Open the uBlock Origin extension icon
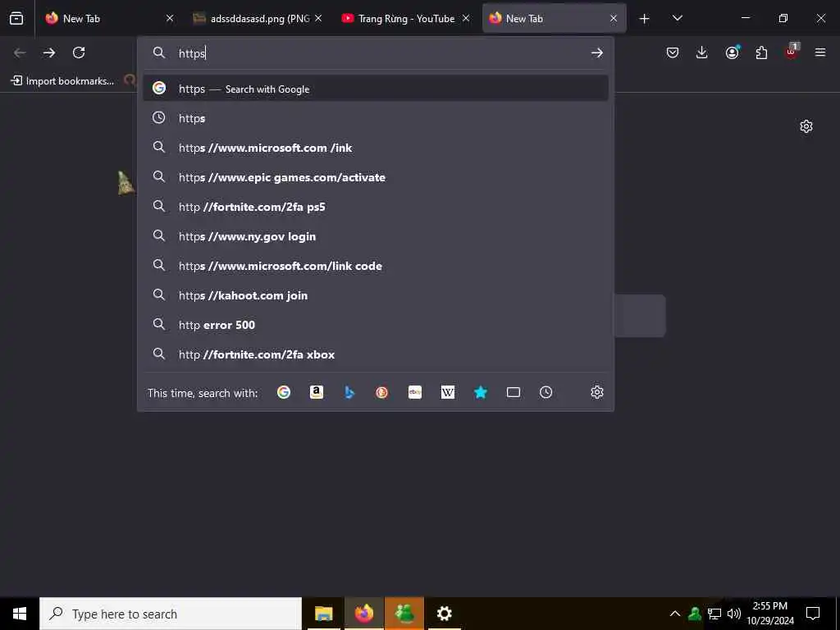The height and width of the screenshot is (630, 840). (x=792, y=52)
